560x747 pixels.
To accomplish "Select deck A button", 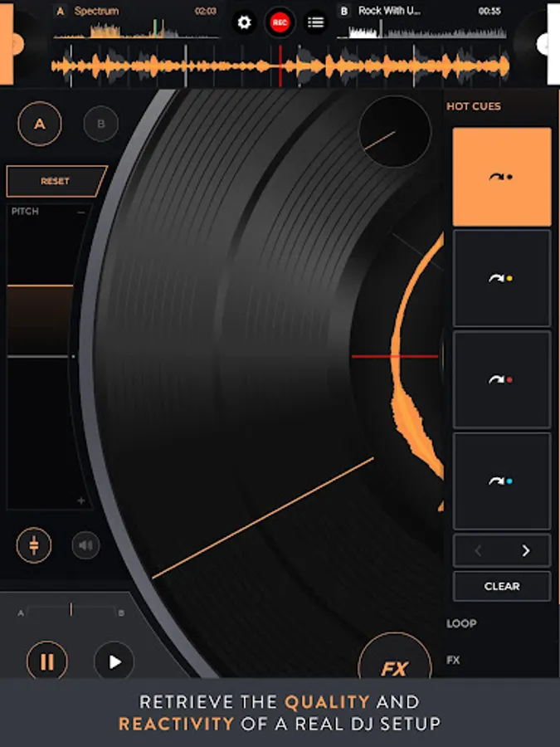I will 40,124.
